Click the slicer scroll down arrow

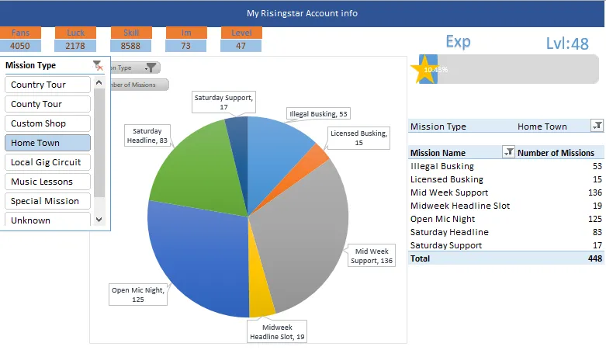point(99,220)
